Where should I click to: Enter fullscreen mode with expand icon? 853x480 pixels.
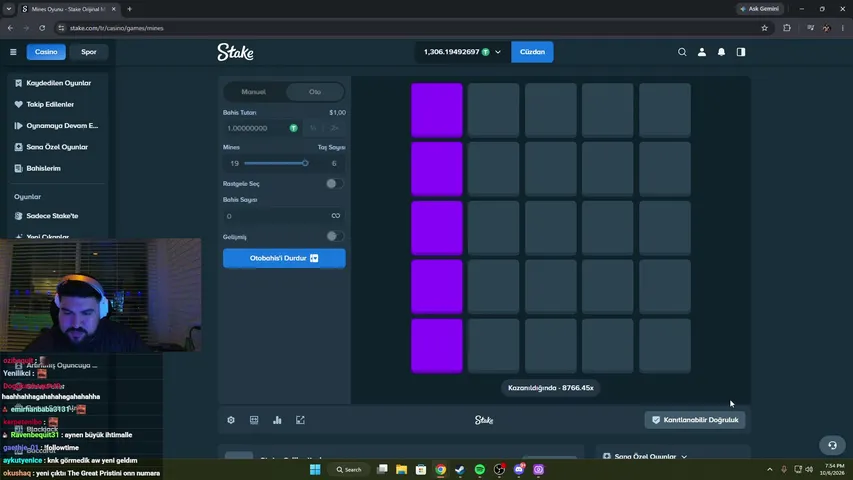[x=300, y=420]
